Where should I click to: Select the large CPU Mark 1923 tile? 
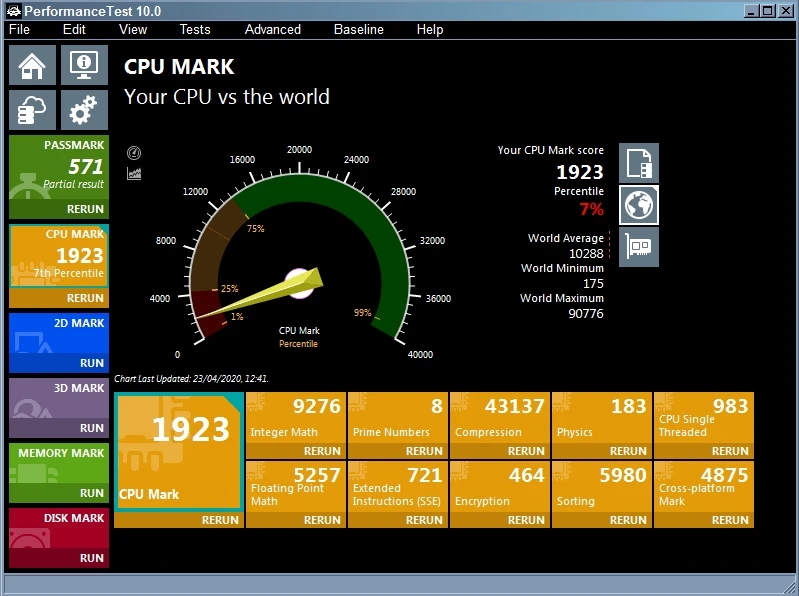[179, 452]
